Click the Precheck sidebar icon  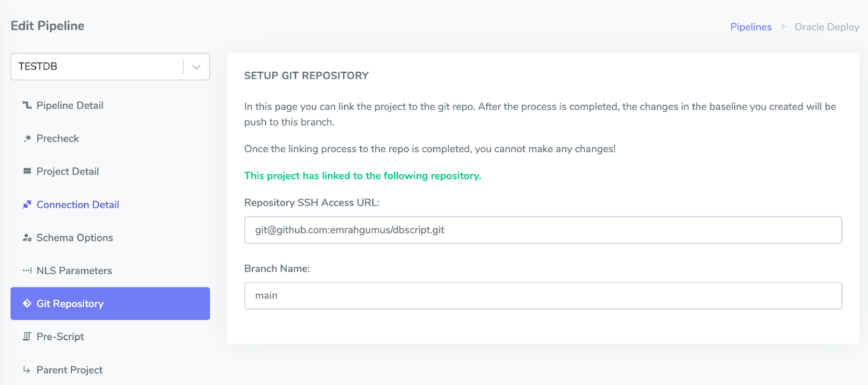[x=27, y=138]
